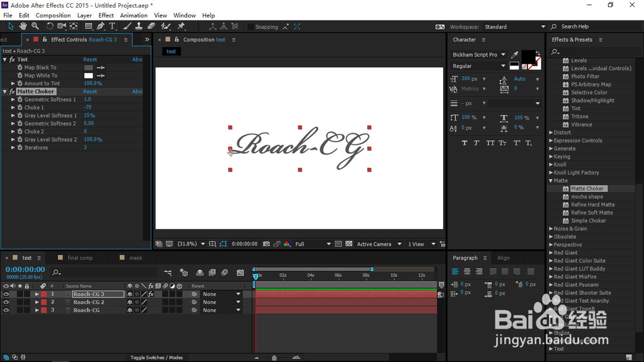
Task: Open Bickham Script Pro font dropdown
Action: pos(478,55)
